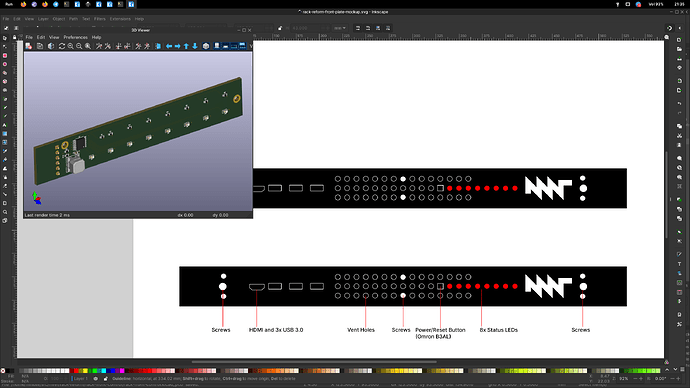This screenshot has height=388, width=690.
Task: Open the Filters menu in Inkscape
Action: click(99, 19)
